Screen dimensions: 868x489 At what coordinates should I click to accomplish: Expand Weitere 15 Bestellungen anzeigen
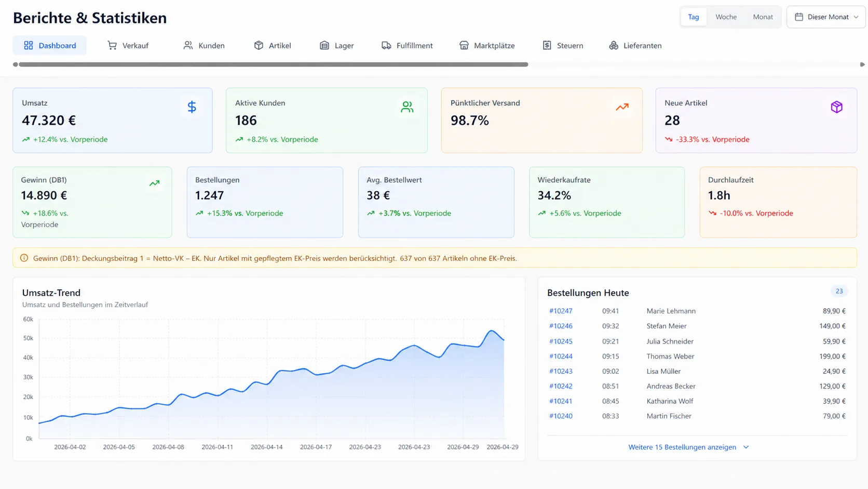coord(688,447)
